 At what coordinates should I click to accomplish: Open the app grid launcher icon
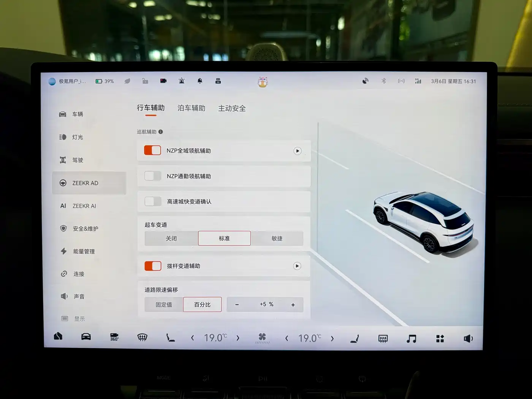[x=440, y=338]
